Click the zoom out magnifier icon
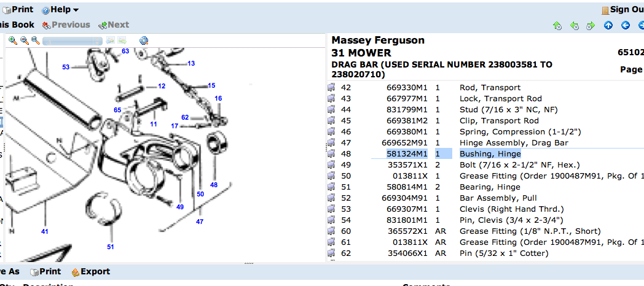 (24, 41)
